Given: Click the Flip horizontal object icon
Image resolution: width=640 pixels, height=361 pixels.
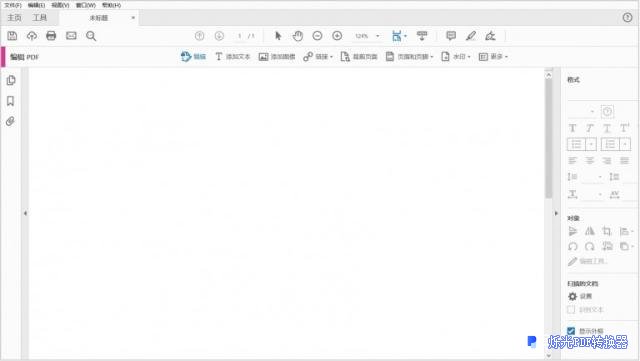Looking at the screenshot, I should [589, 231].
